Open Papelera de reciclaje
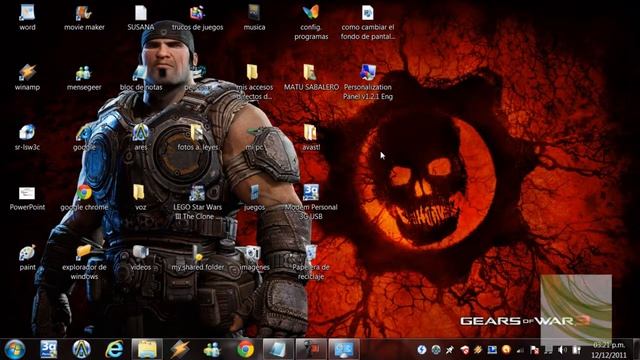Image resolution: width=640 pixels, height=360 pixels. pyautogui.click(x=311, y=262)
